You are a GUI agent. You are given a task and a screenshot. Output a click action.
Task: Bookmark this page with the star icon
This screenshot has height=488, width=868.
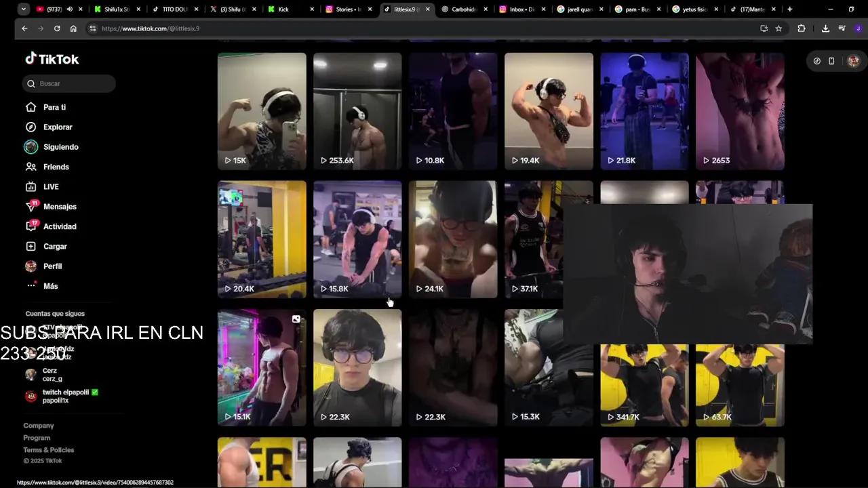click(x=778, y=28)
